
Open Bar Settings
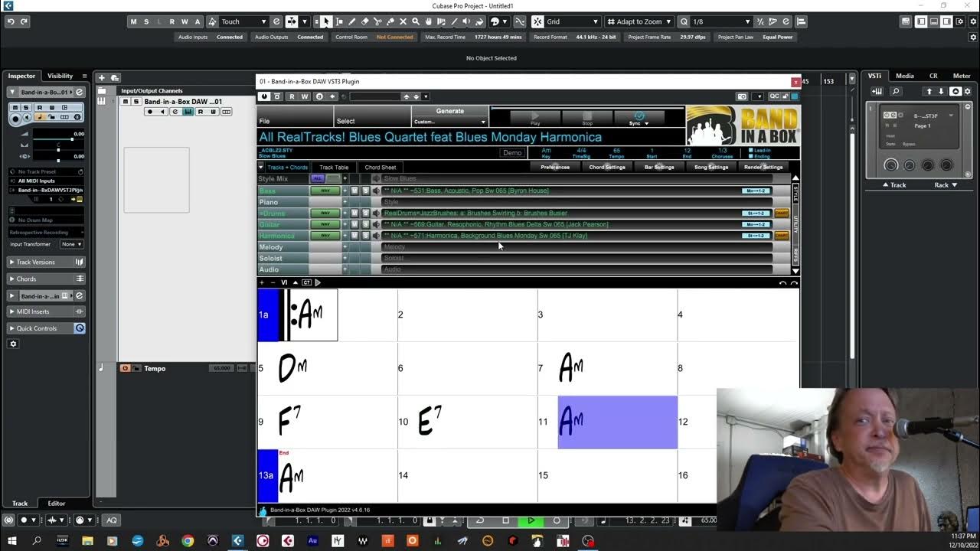coord(659,167)
